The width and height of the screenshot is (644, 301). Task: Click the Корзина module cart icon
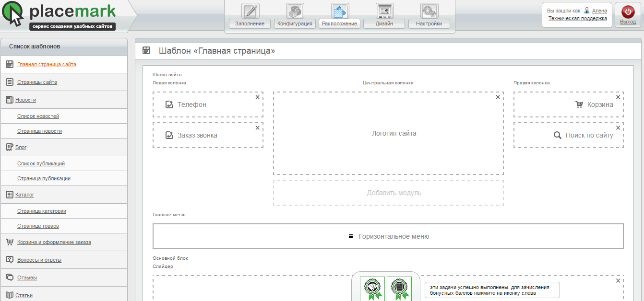(x=579, y=104)
